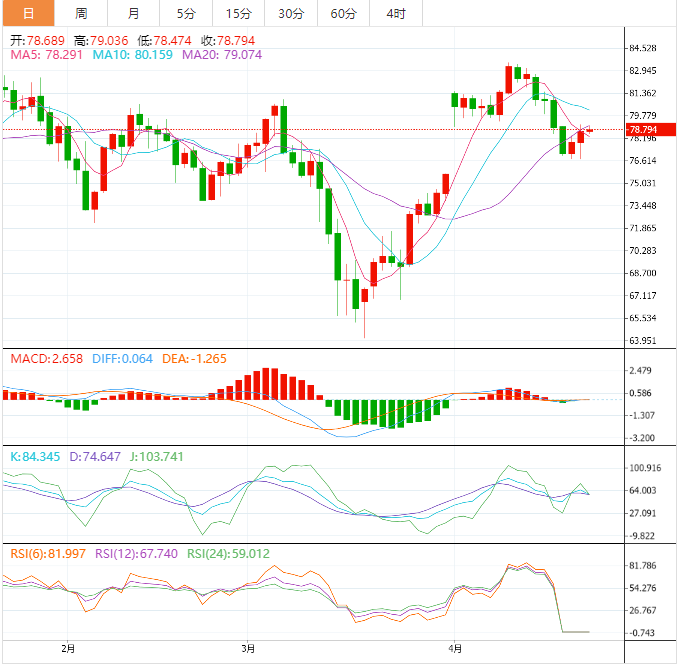Click the 27.091 KDJ axis label
The image size is (680, 669).
643,513
